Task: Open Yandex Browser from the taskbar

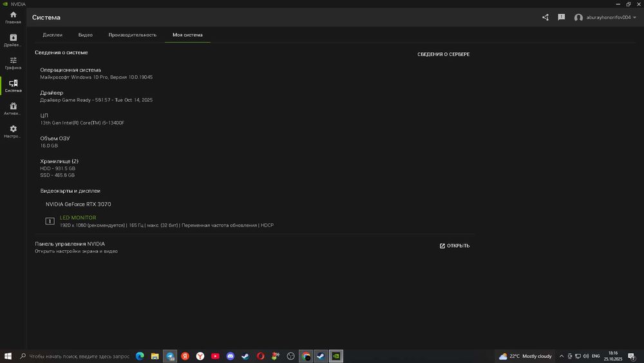Action: 200,356
